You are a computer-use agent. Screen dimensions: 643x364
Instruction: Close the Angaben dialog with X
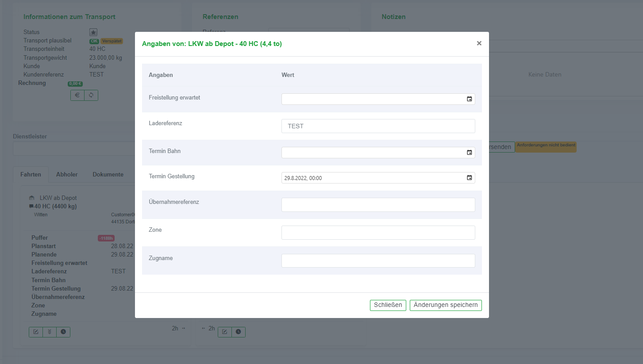tap(479, 43)
